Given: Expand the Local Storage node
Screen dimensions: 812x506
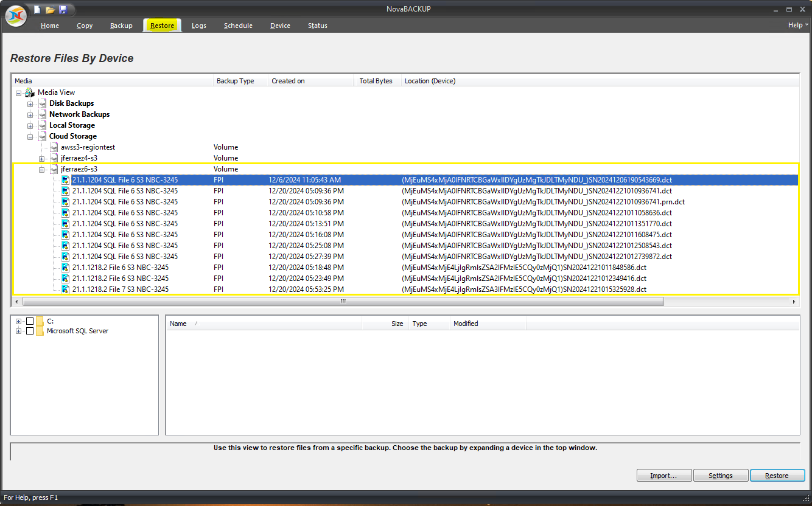Looking at the screenshot, I should [x=30, y=126].
